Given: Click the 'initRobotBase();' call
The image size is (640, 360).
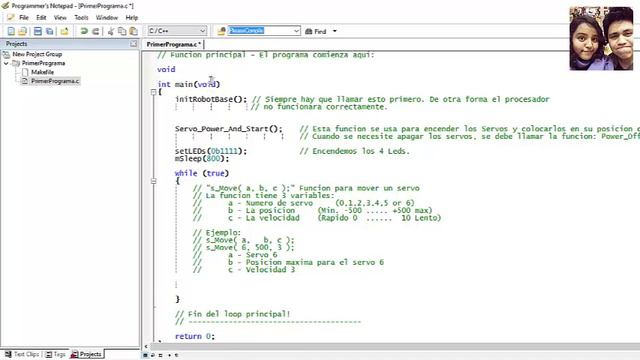Looking at the screenshot, I should (211, 99).
